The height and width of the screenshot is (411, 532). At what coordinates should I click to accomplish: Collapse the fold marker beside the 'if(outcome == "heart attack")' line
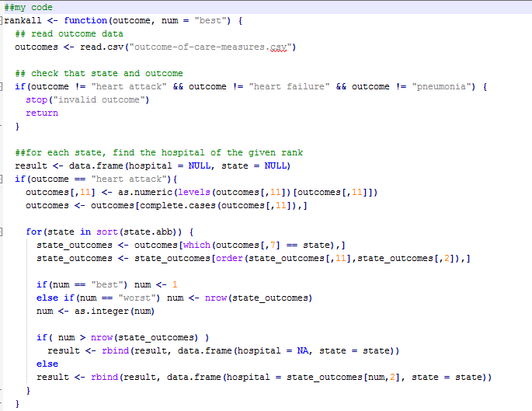1,179
